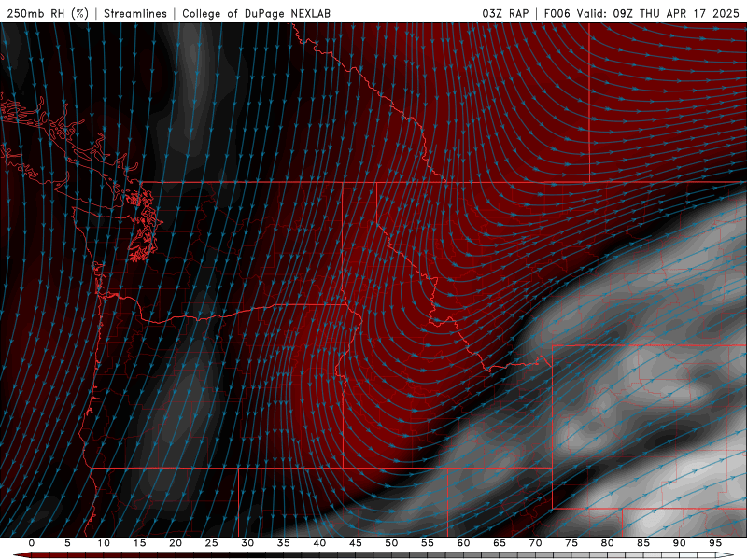Click "Valid: 09Z THU APR 17 2025" text
The height and width of the screenshot is (560, 747).
pyautogui.click(x=658, y=13)
